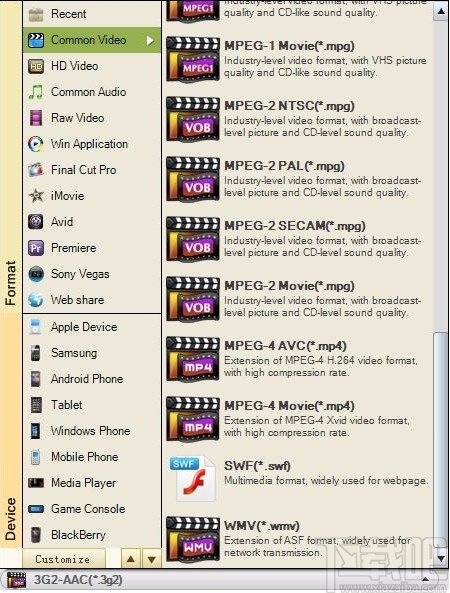Open the HD Video category

click(92, 66)
